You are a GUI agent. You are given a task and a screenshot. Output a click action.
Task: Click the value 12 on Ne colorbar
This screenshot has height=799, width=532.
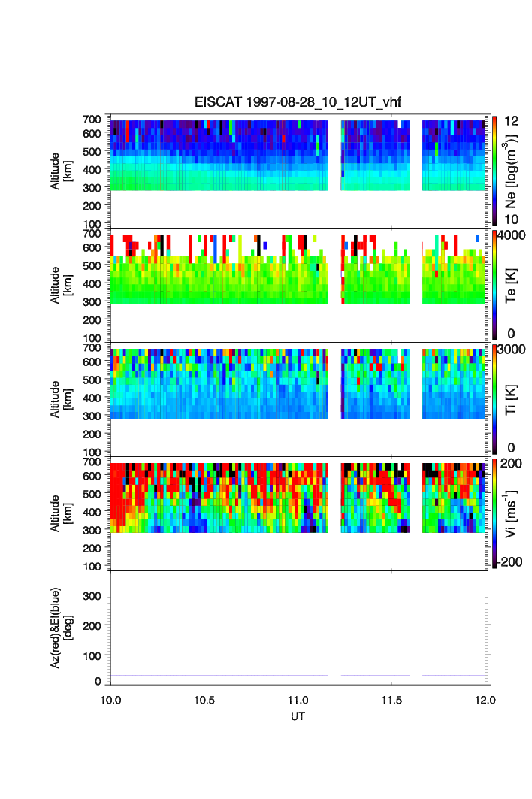click(511, 121)
